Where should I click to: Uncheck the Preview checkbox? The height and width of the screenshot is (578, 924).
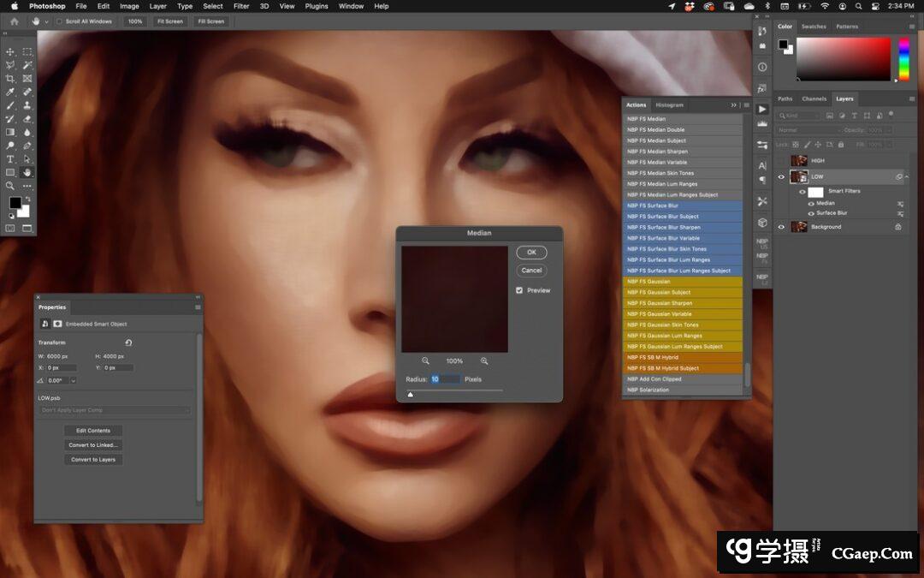pos(519,290)
